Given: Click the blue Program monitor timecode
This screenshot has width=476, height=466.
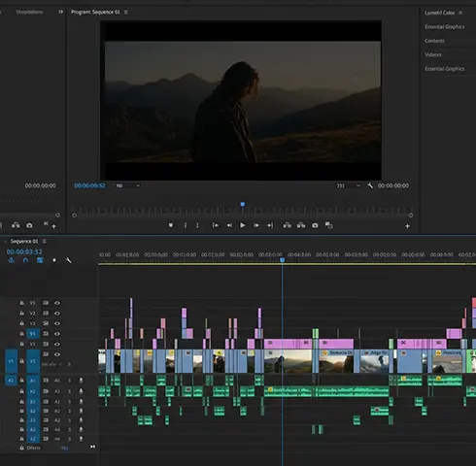Looking at the screenshot, I should (x=89, y=185).
